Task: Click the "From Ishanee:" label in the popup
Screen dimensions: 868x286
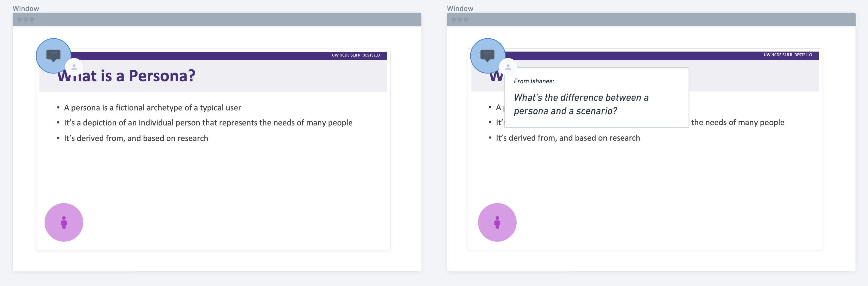Action: coord(534,82)
